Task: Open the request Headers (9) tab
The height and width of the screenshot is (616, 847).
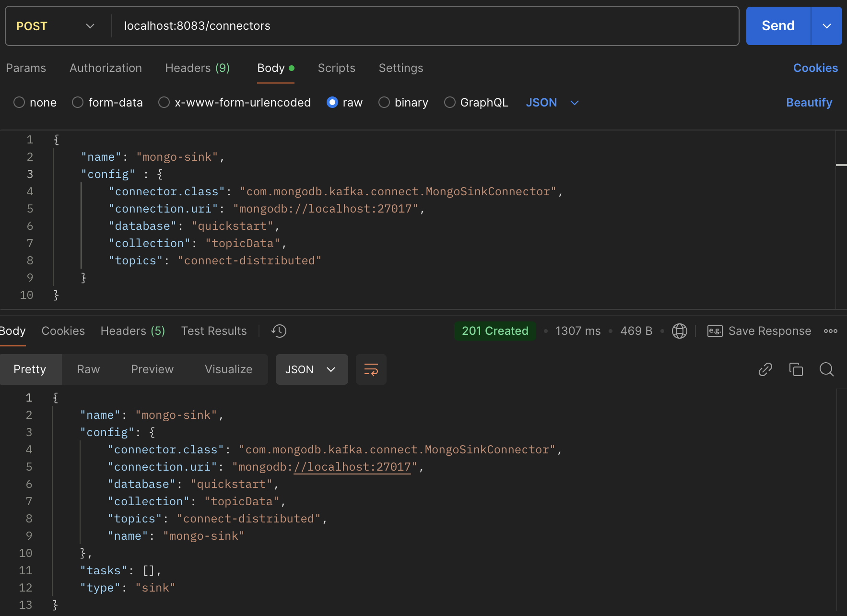Action: [x=197, y=68]
